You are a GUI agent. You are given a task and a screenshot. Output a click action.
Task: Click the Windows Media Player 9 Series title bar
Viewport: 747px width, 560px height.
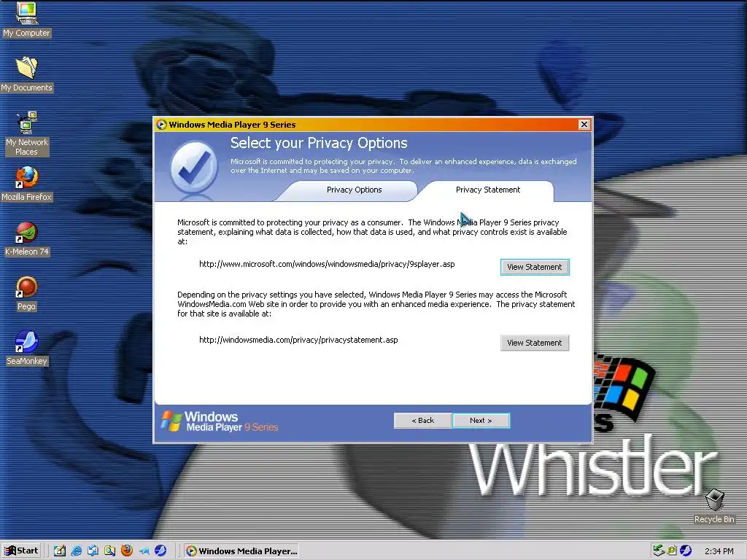click(x=373, y=124)
